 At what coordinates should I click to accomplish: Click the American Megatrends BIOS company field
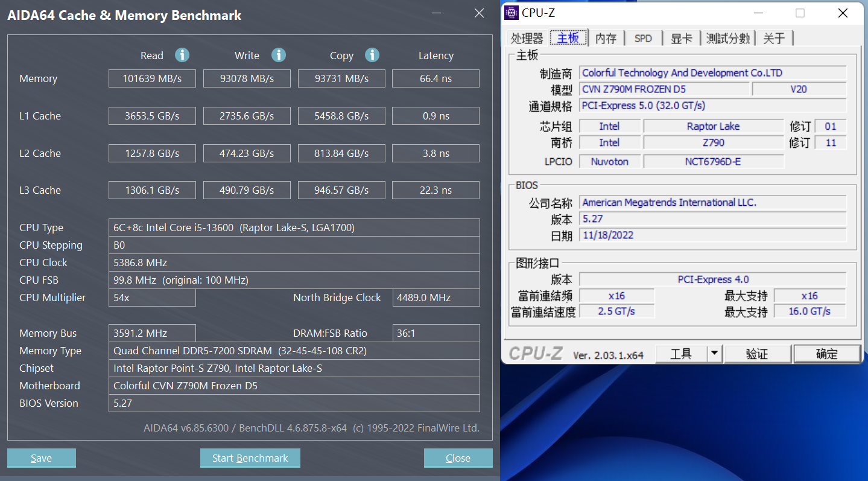pyautogui.click(x=713, y=202)
